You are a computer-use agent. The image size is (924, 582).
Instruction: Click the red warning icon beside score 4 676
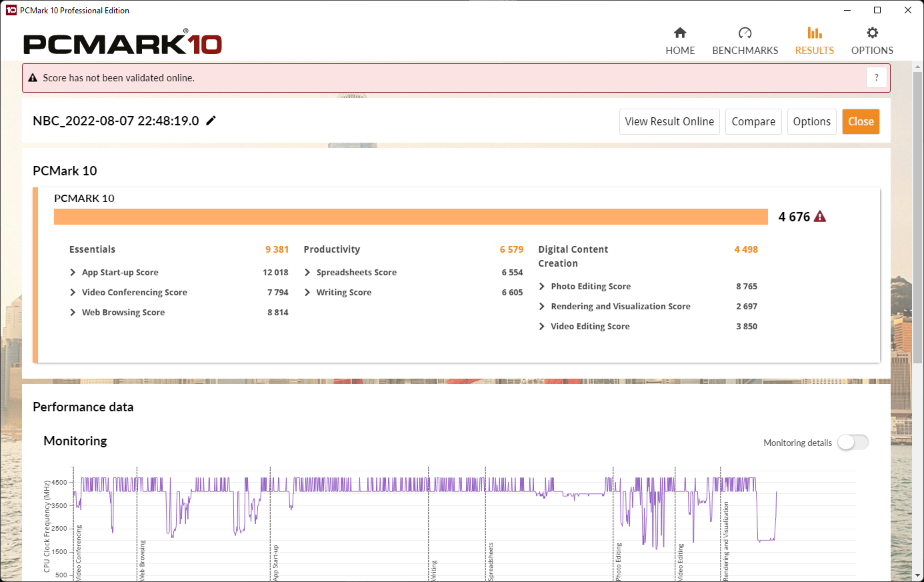tap(820, 217)
